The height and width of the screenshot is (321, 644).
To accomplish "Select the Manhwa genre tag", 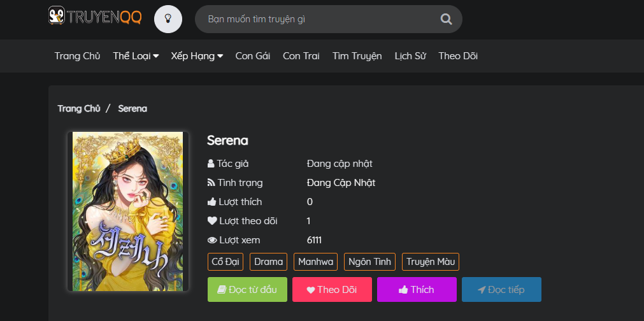I will point(315,262).
